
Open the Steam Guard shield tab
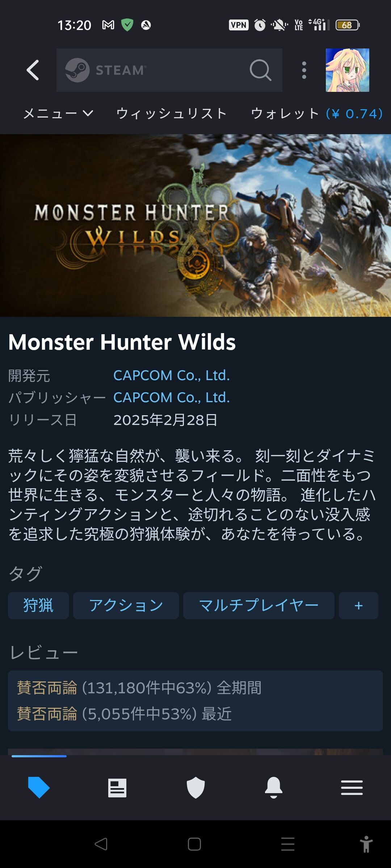pyautogui.click(x=195, y=787)
